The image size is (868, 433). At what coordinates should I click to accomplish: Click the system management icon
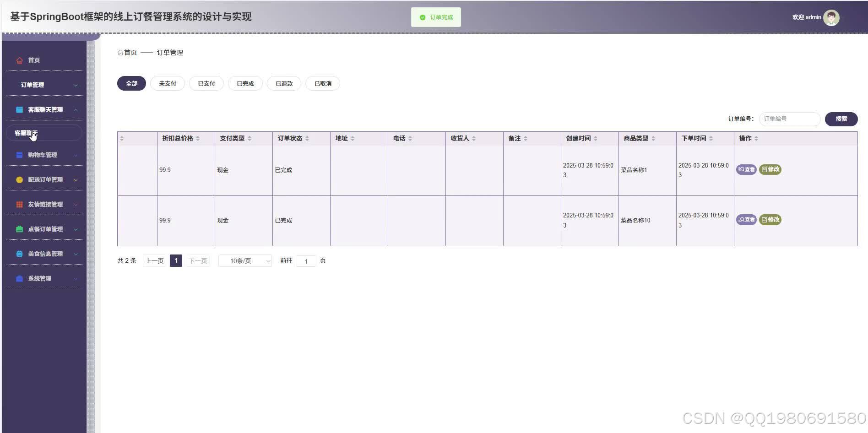(19, 279)
